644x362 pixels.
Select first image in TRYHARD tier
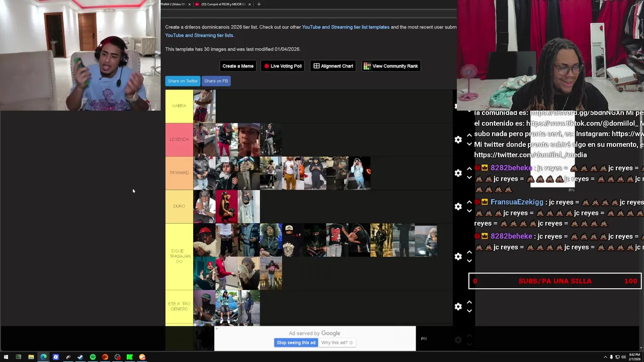(204, 173)
